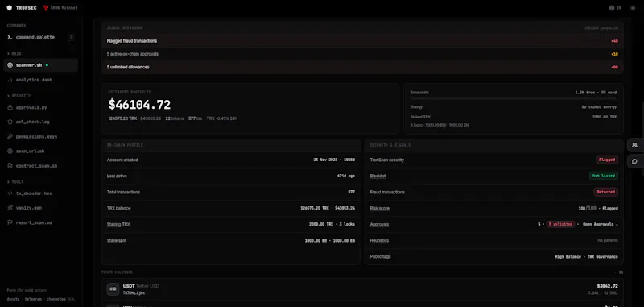Select scanner.sh in the sidebar
This screenshot has height=307, width=644.
41,65
